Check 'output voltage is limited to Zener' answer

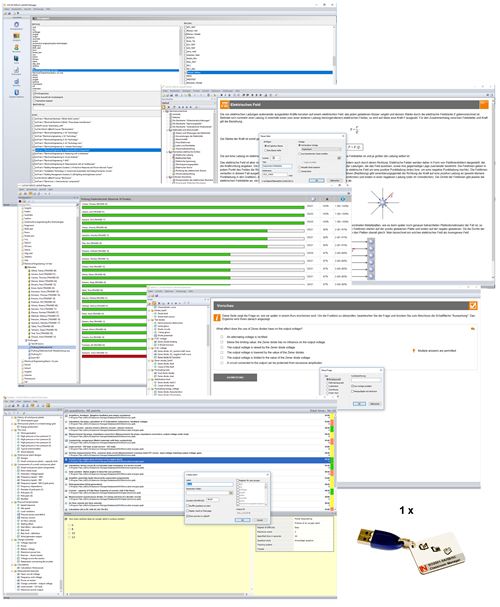(222, 358)
